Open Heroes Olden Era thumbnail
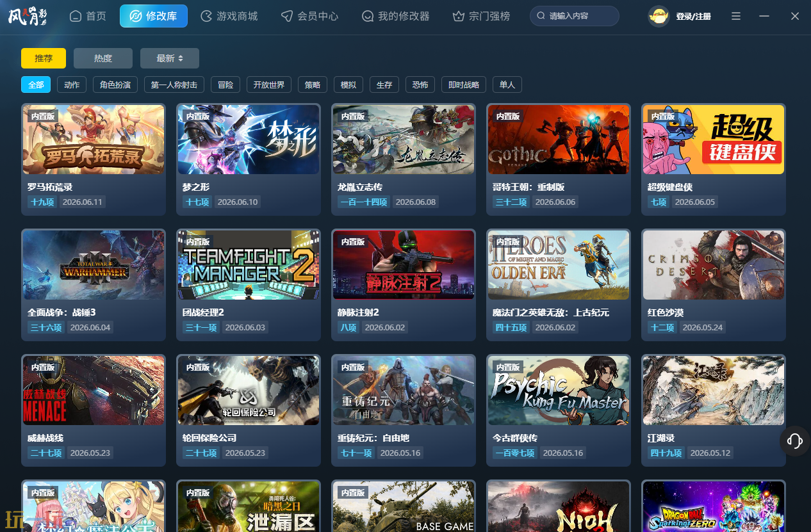Image resolution: width=811 pixels, height=532 pixels. point(559,265)
